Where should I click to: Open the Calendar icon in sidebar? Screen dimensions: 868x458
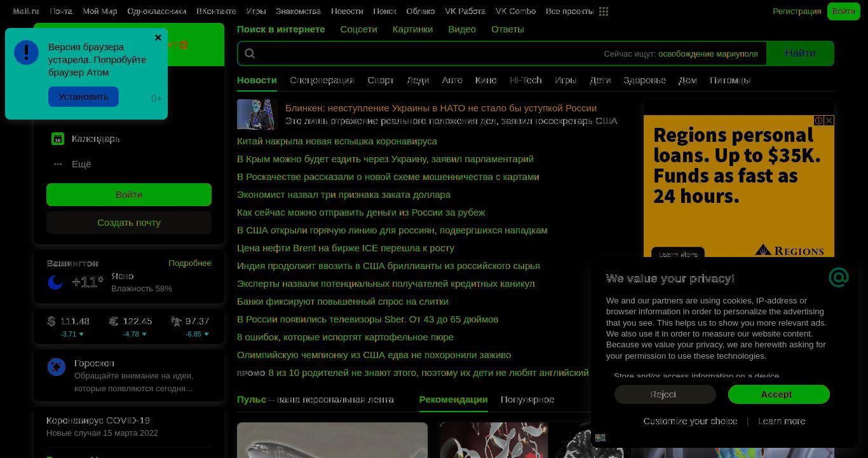[58, 139]
